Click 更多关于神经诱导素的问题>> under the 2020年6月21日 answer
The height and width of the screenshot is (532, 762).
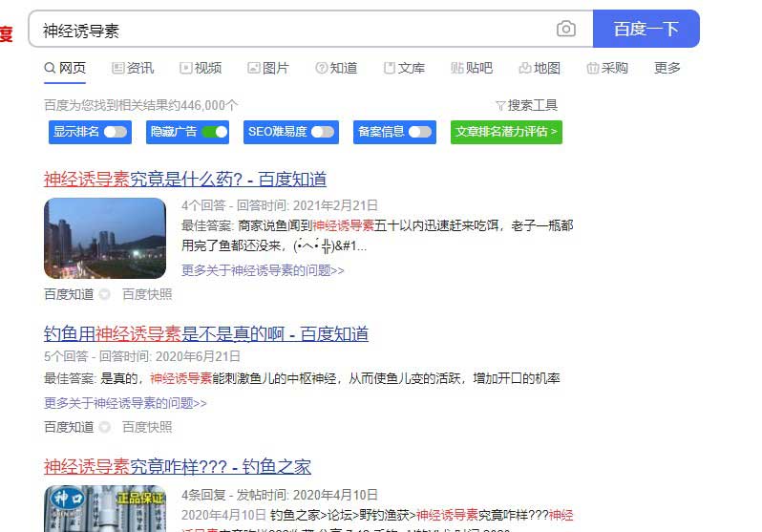pyautogui.click(x=125, y=403)
